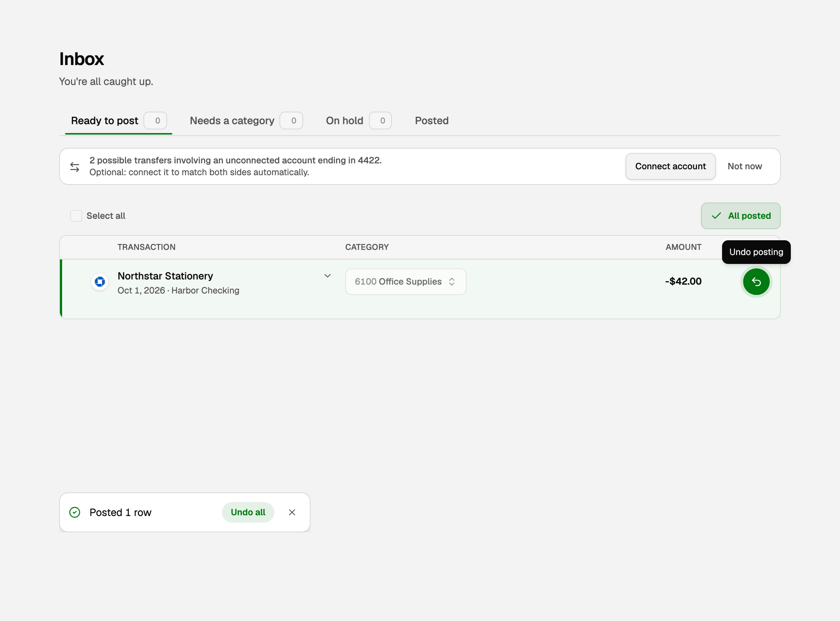The image size is (840, 621).
Task: Click the Connect account button
Action: (670, 166)
